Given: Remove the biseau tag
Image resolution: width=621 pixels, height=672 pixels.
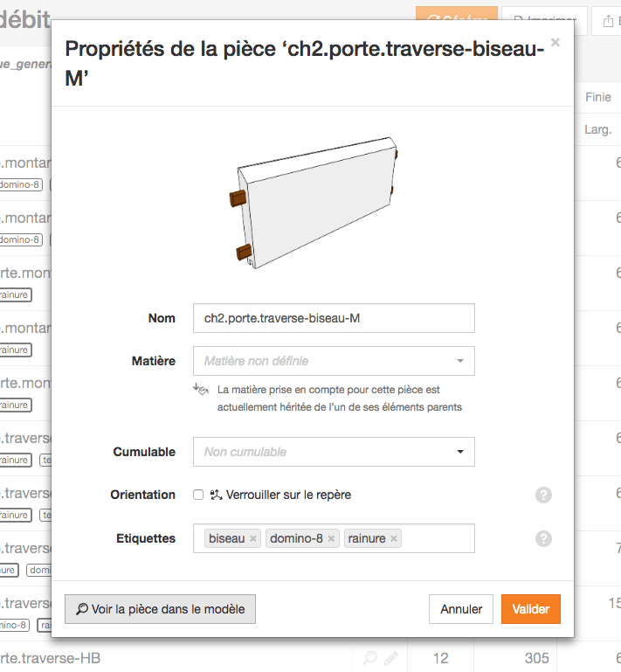Looking at the screenshot, I should (253, 538).
